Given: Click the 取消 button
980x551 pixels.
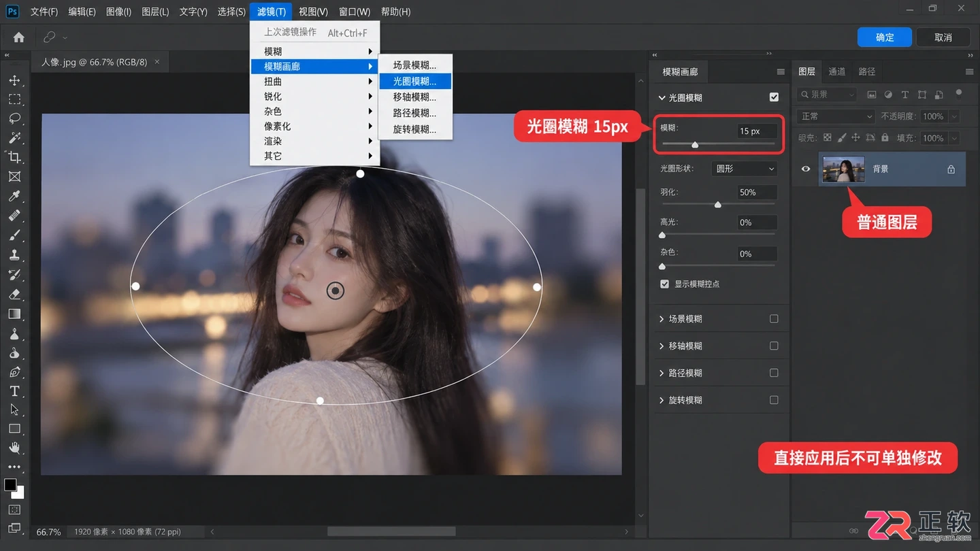Looking at the screenshot, I should (x=943, y=37).
